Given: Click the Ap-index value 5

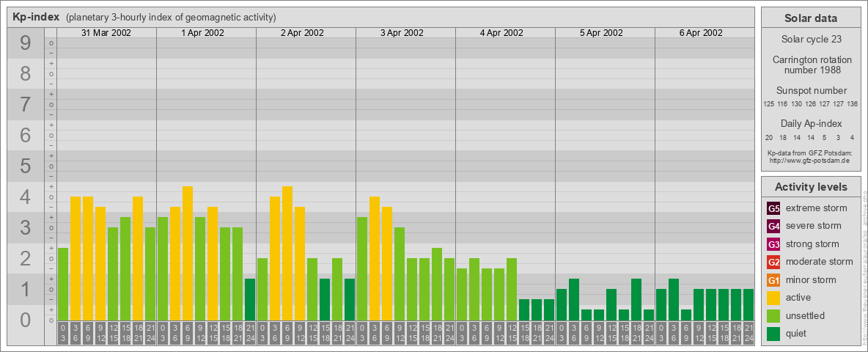Looking at the screenshot, I should pyautogui.click(x=825, y=137).
